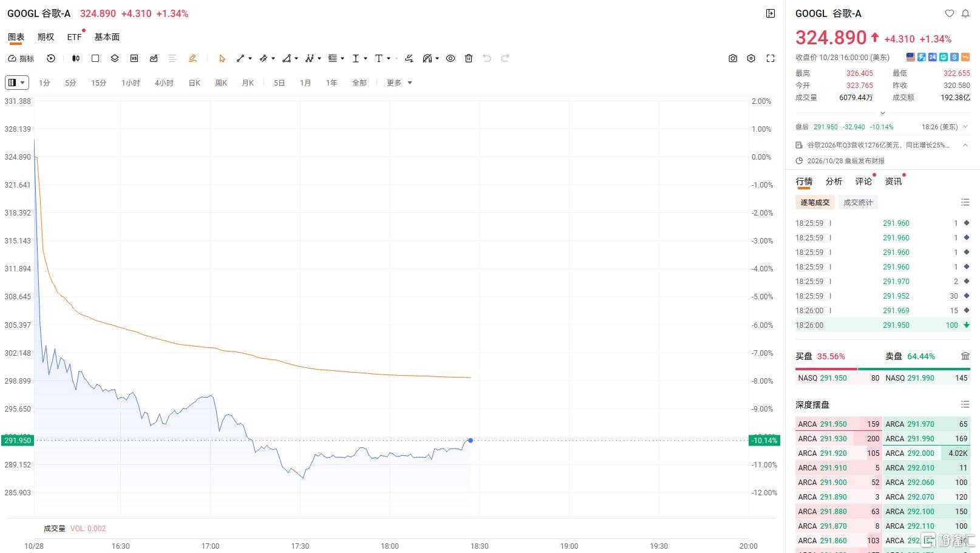Image resolution: width=980 pixels, height=553 pixels.
Task: Click the undo arrow icon
Action: point(487,58)
